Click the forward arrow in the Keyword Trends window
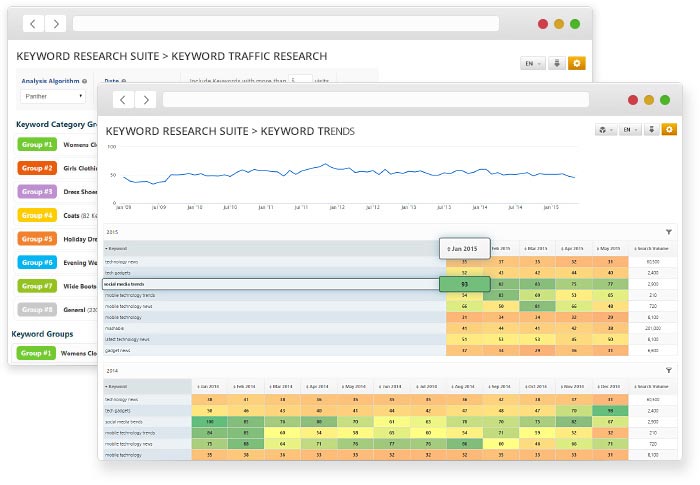The height and width of the screenshot is (485, 700). coord(145,100)
